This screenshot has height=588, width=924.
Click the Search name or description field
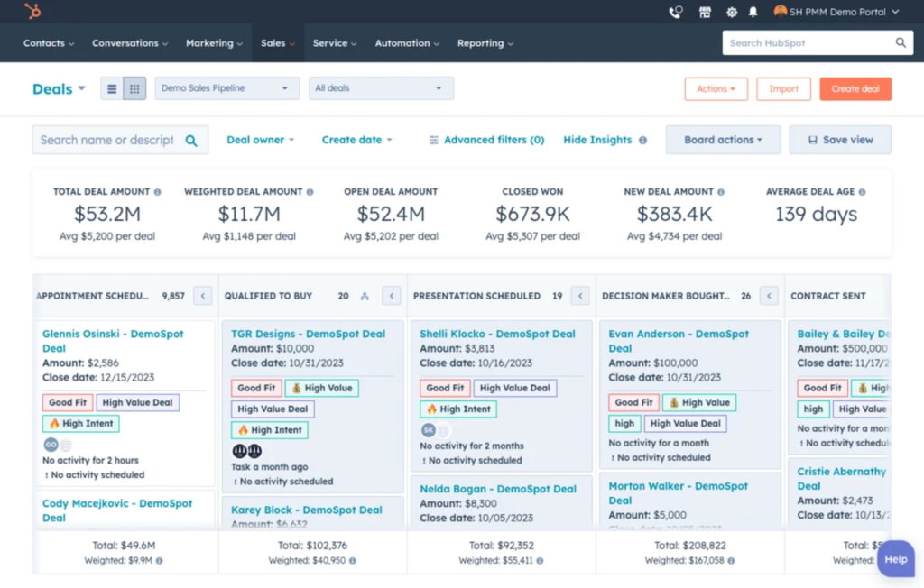pyautogui.click(x=120, y=140)
